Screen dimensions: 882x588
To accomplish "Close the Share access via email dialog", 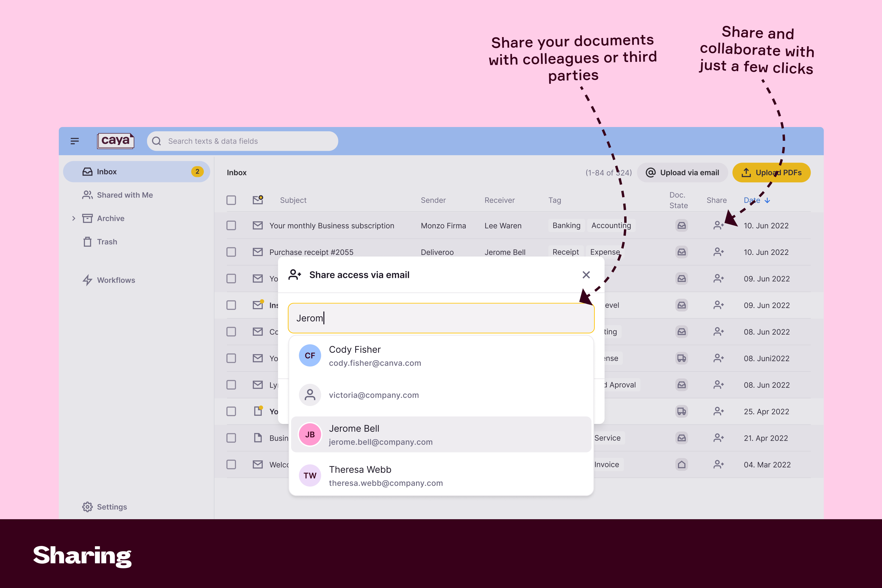I will coord(586,275).
